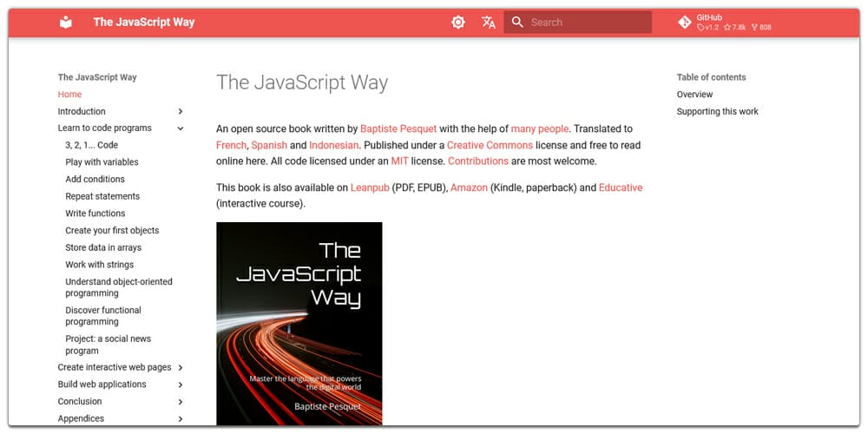Open the Indonesian translation link

334,145
